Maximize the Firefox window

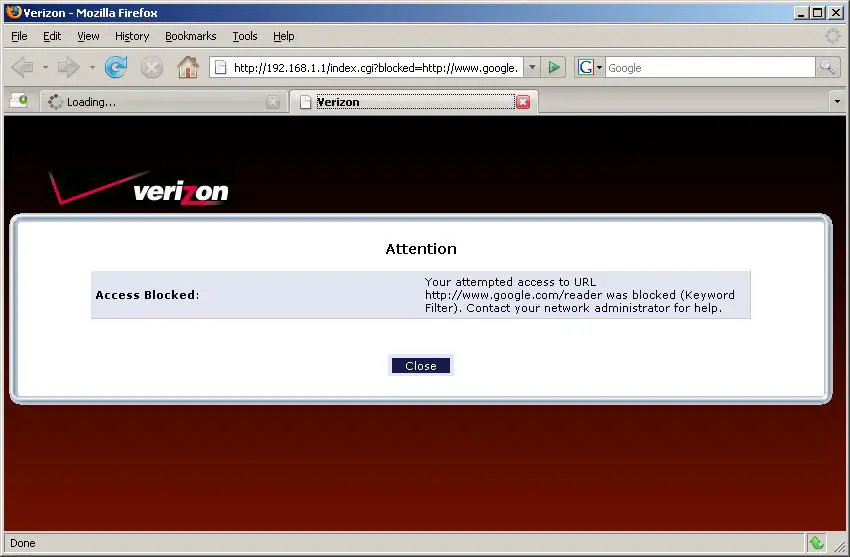[x=817, y=12]
